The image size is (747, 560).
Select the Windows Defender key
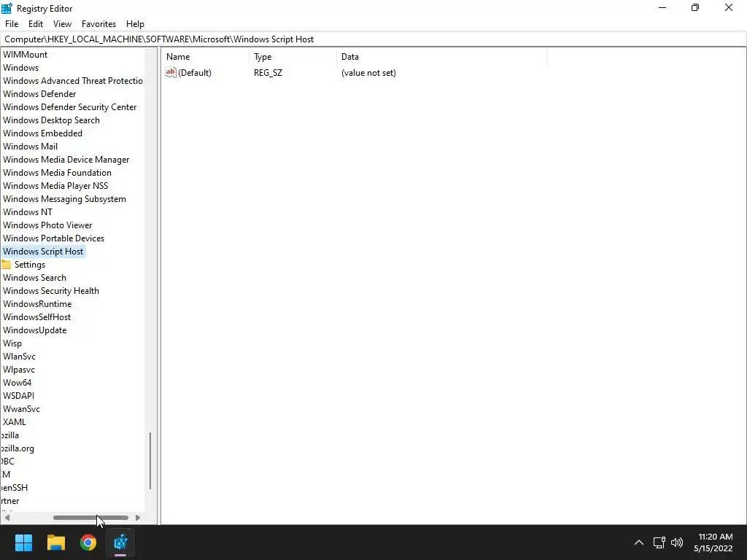coord(39,94)
